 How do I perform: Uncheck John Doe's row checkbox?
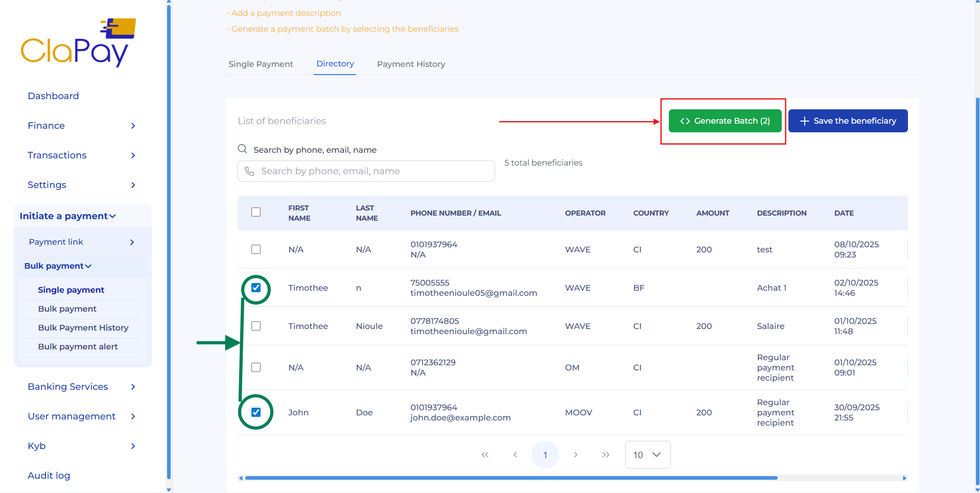(x=256, y=412)
